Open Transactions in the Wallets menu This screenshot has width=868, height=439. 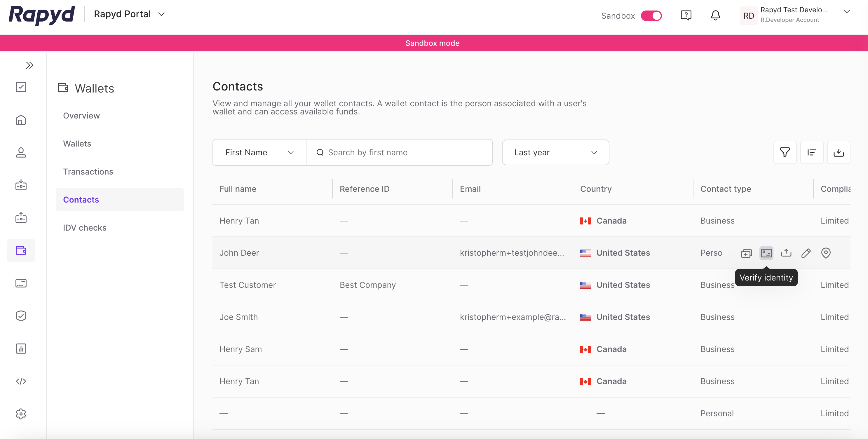tap(88, 172)
